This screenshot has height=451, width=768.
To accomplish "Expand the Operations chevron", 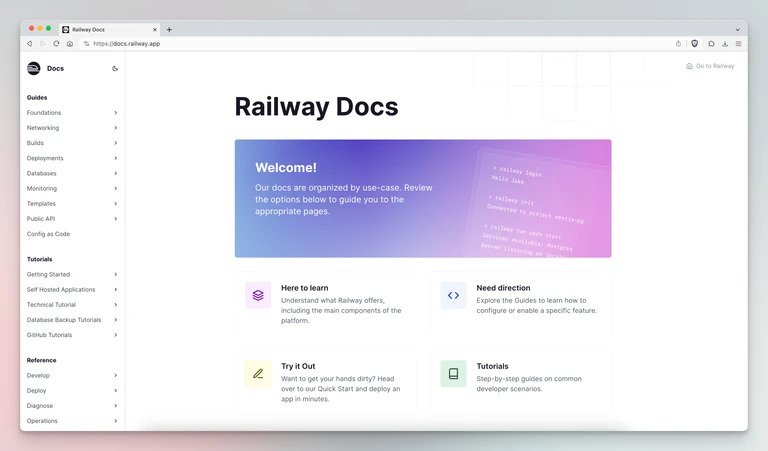I will click(x=116, y=421).
